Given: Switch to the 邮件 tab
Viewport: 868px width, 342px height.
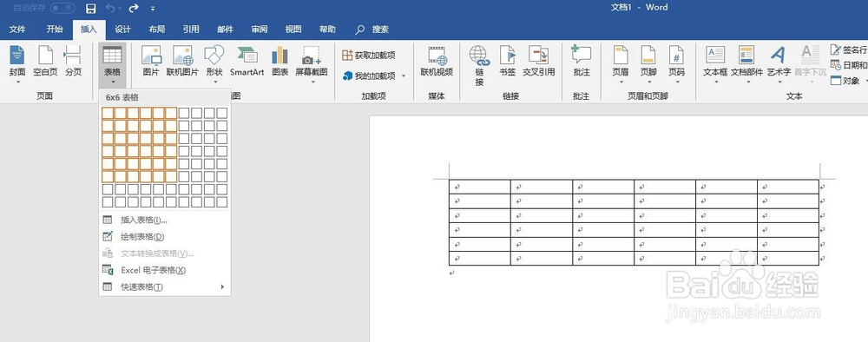Looking at the screenshot, I should pyautogui.click(x=226, y=30).
